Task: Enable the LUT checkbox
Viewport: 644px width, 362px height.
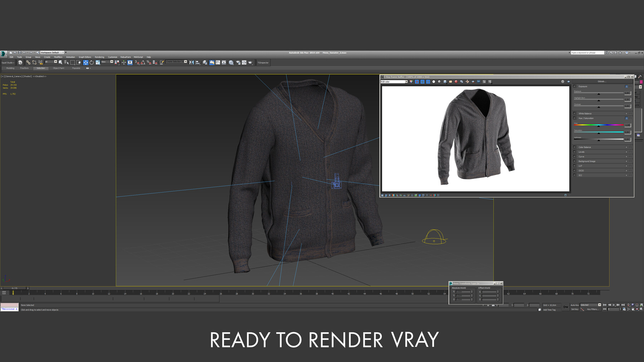Action: pos(575,166)
